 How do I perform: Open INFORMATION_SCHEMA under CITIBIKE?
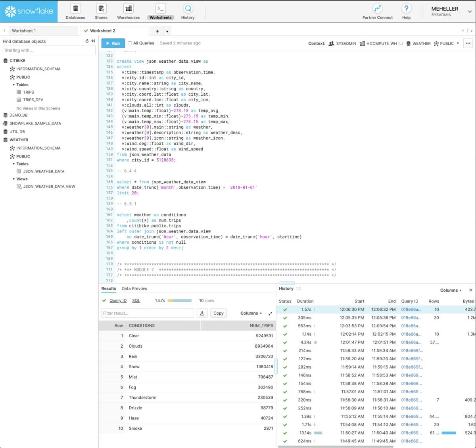click(38, 69)
